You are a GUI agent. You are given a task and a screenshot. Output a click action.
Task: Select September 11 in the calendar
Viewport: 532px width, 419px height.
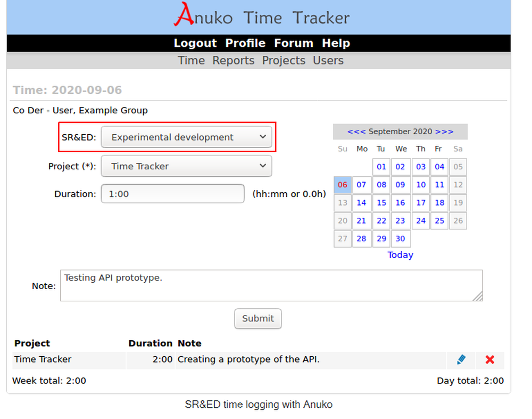[x=439, y=185]
